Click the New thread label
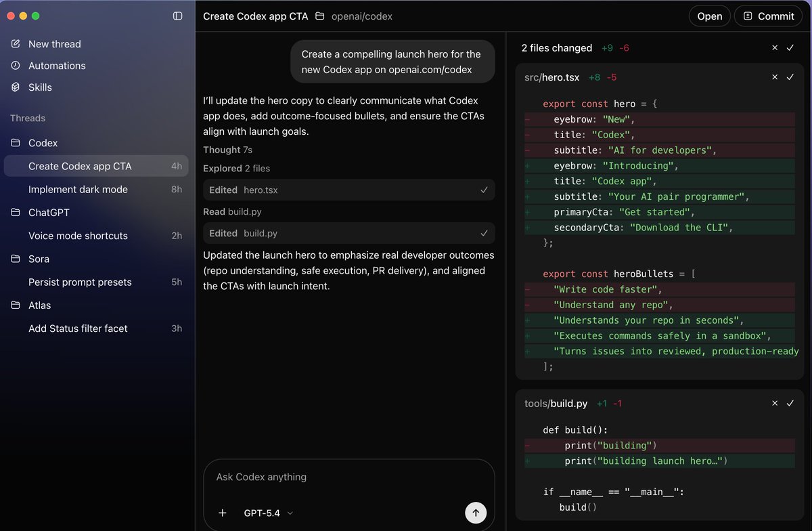Image resolution: width=812 pixels, height=531 pixels. pos(55,44)
